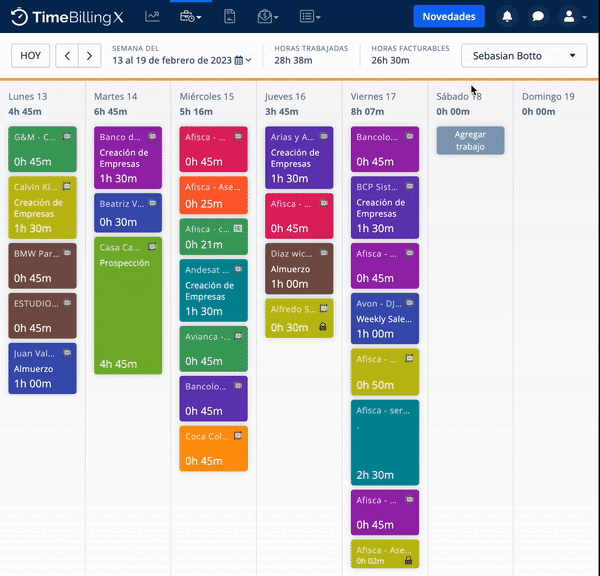Click the HOY button

click(31, 56)
